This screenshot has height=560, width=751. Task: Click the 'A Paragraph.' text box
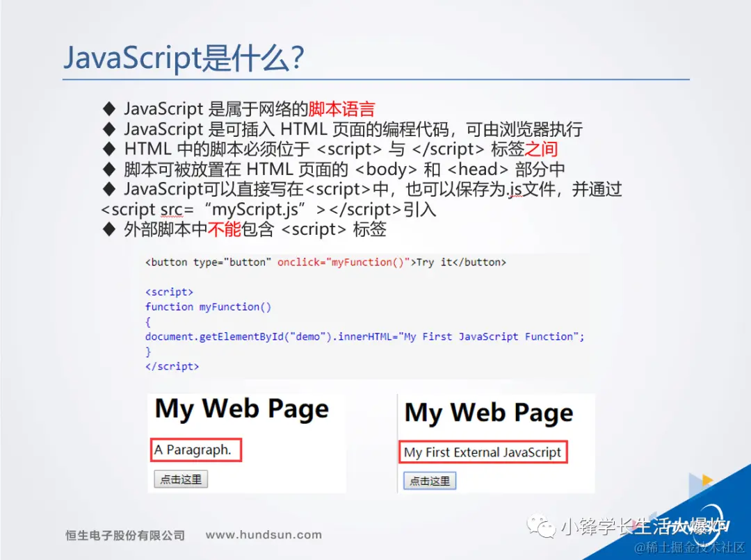click(196, 450)
